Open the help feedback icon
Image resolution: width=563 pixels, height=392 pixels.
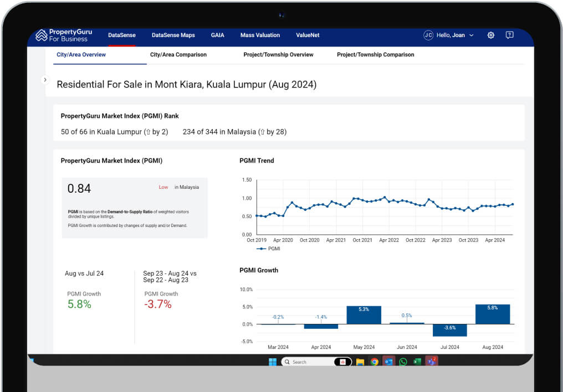coord(509,35)
